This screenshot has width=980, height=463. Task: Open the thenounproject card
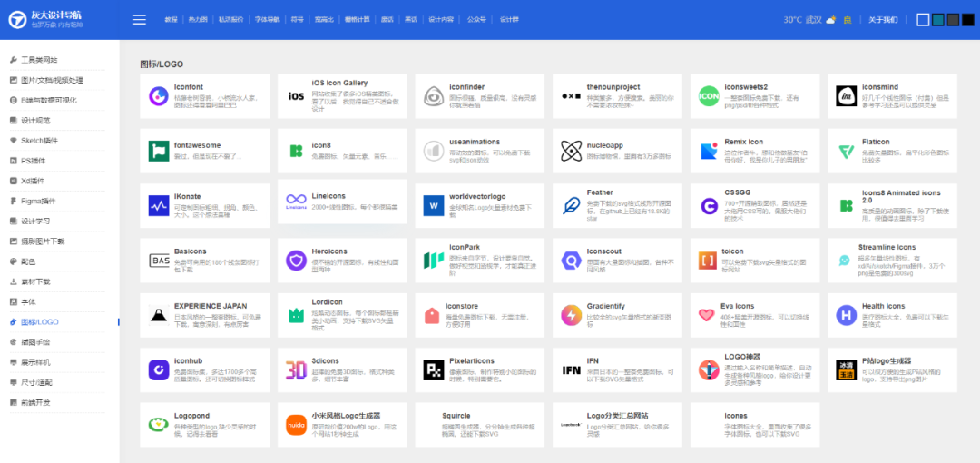pyautogui.click(x=618, y=96)
